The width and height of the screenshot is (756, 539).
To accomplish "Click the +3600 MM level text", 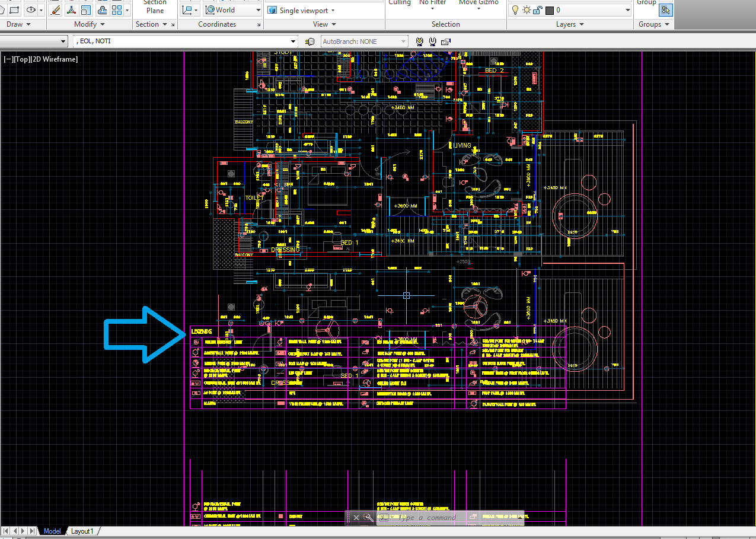I will coord(406,206).
